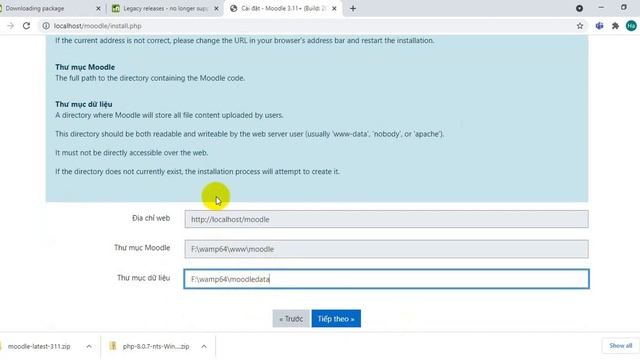Bookmark this page with the star icon
This screenshot has height=360, width=640.
coord(580,26)
